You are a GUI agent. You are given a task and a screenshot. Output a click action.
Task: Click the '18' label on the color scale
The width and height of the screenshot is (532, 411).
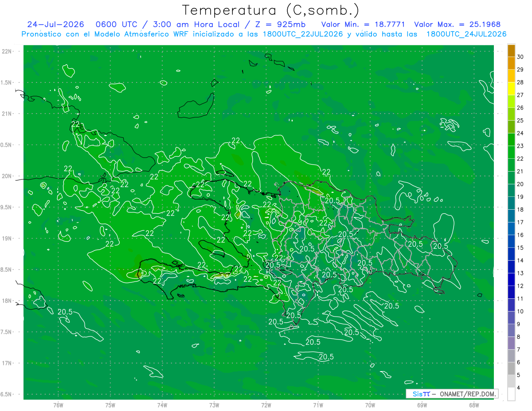(520, 210)
